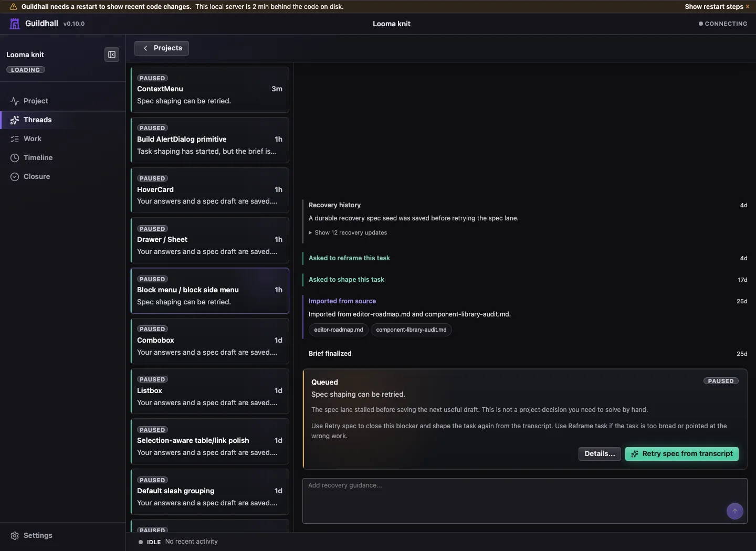This screenshot has height=551, width=756.
Task: Click the Settings gear icon
Action: pyautogui.click(x=15, y=536)
